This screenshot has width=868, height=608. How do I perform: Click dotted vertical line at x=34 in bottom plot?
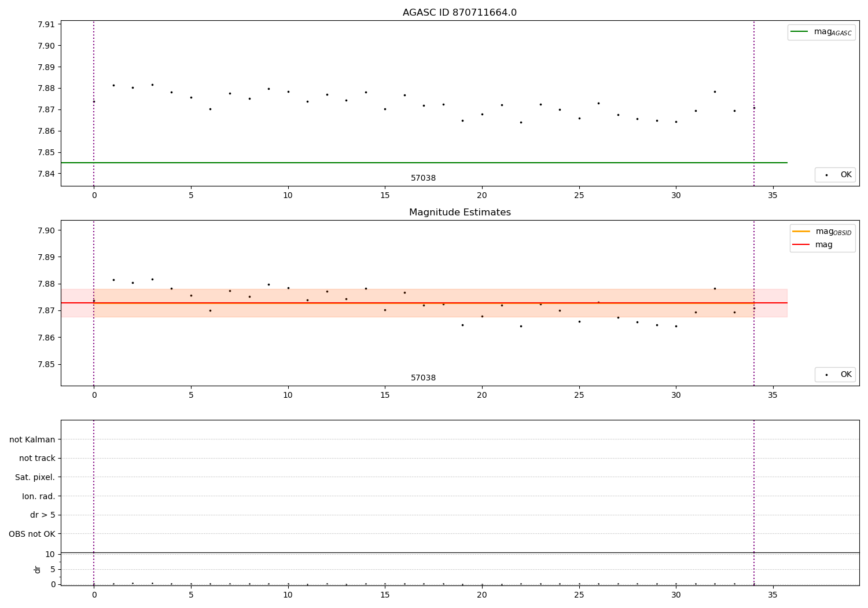tap(753, 502)
